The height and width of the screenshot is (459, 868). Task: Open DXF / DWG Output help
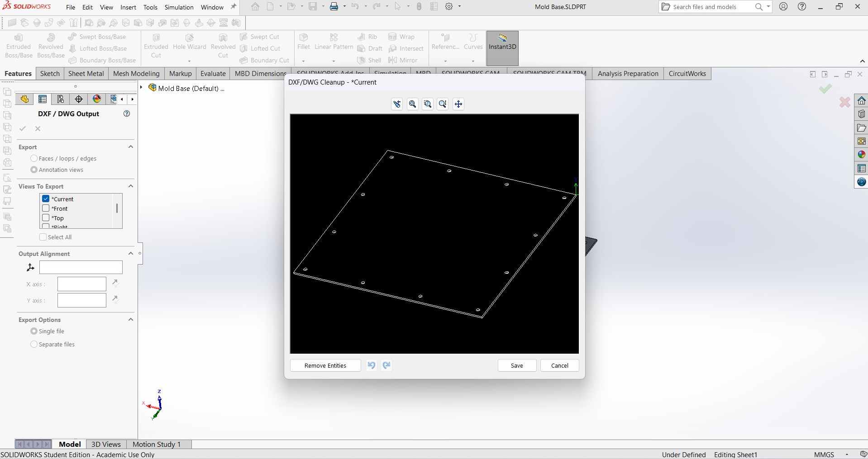coord(127,114)
